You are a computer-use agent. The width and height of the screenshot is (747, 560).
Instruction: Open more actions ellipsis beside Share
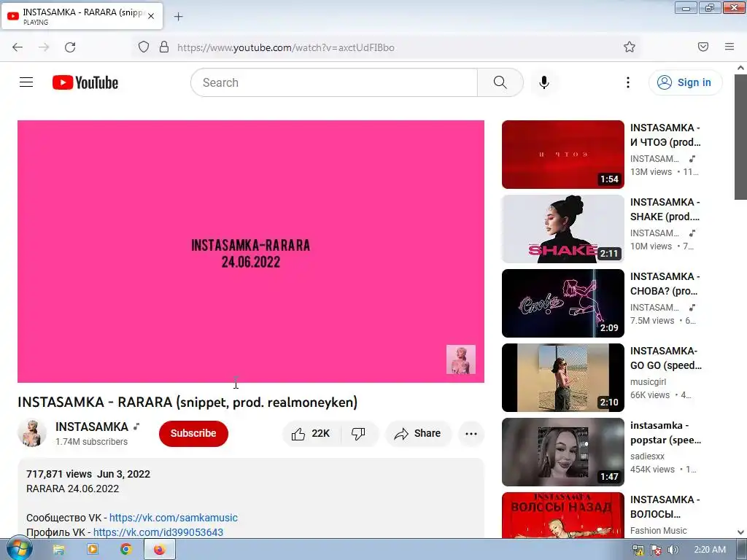(x=471, y=433)
